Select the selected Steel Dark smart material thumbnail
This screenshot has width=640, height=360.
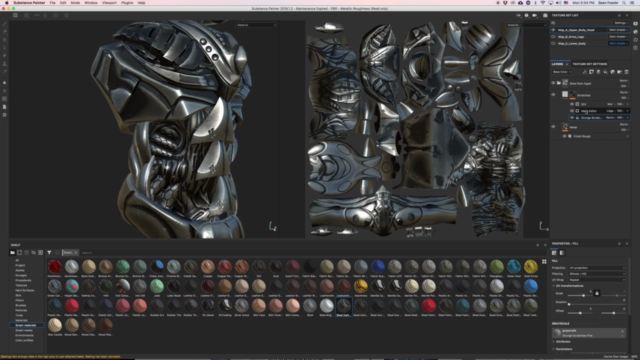coord(344,306)
